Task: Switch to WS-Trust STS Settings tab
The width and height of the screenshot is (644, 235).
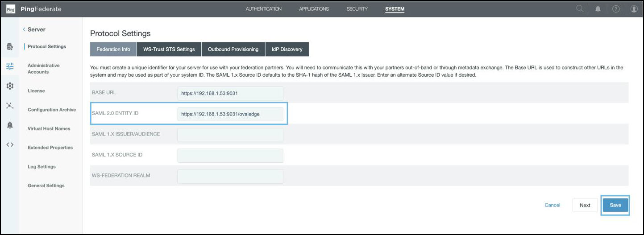Action: (x=169, y=49)
